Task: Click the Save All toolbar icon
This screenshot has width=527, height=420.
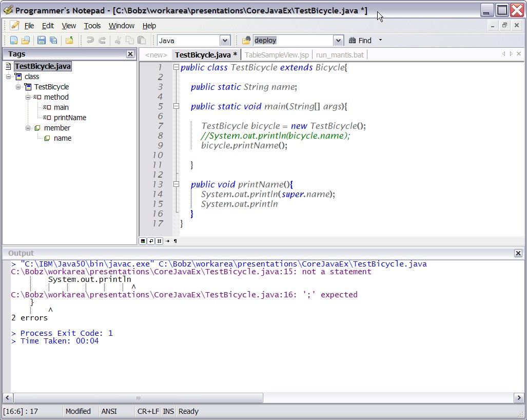Action: point(53,41)
